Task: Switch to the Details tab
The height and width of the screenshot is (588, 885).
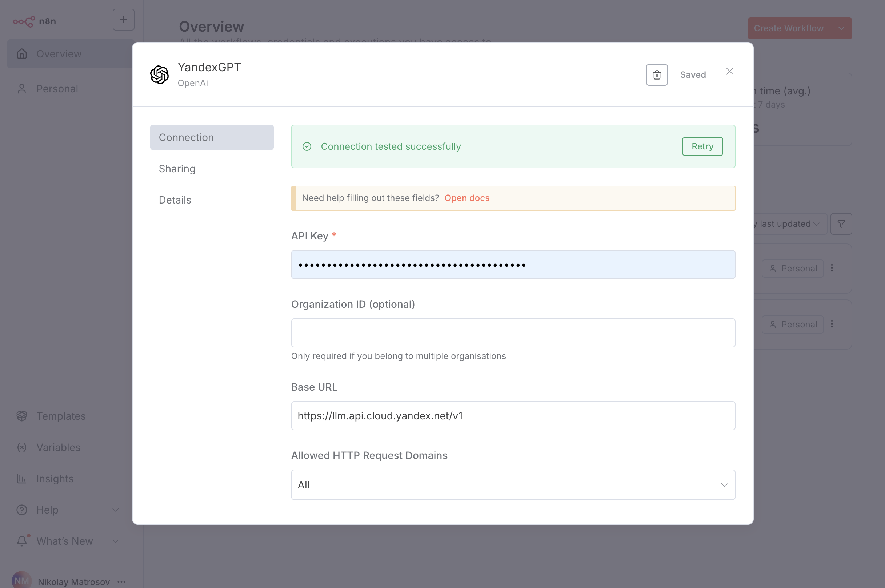Action: pos(212,200)
